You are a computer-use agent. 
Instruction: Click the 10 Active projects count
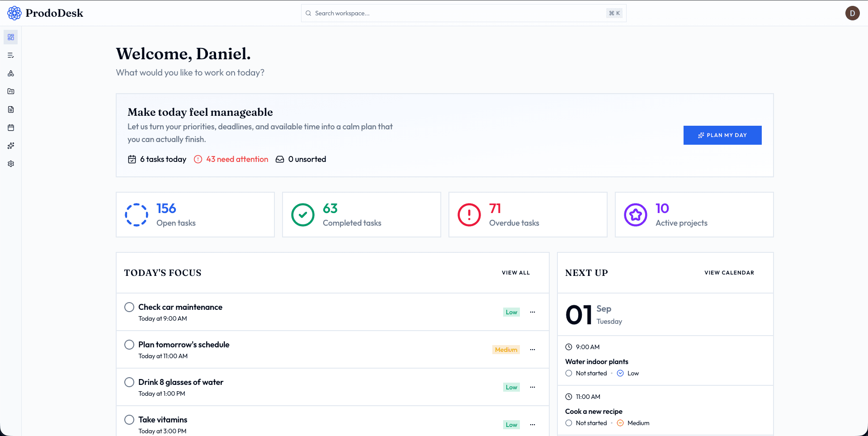point(662,209)
